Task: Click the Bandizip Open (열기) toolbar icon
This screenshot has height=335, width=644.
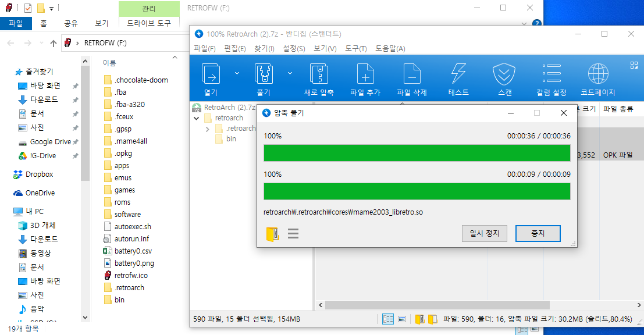Action: tap(211, 74)
